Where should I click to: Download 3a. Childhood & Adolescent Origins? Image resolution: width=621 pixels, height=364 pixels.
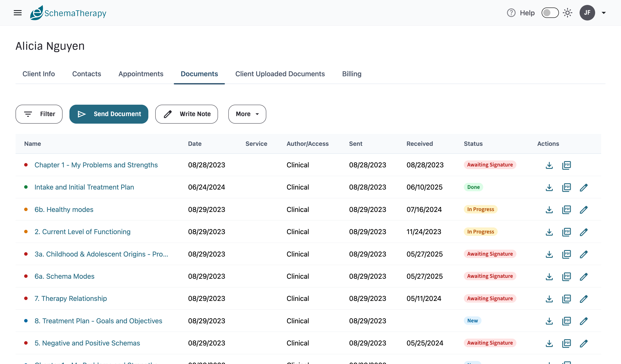tap(549, 254)
